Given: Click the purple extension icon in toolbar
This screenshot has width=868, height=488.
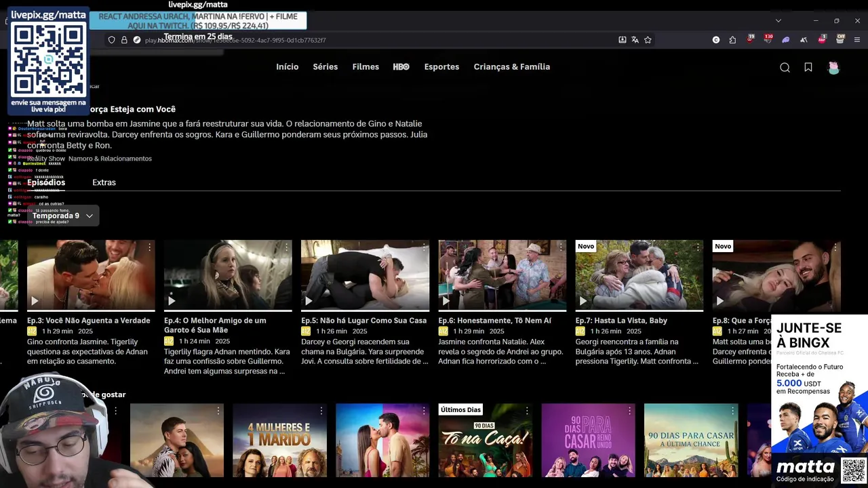Looking at the screenshot, I should point(786,40).
